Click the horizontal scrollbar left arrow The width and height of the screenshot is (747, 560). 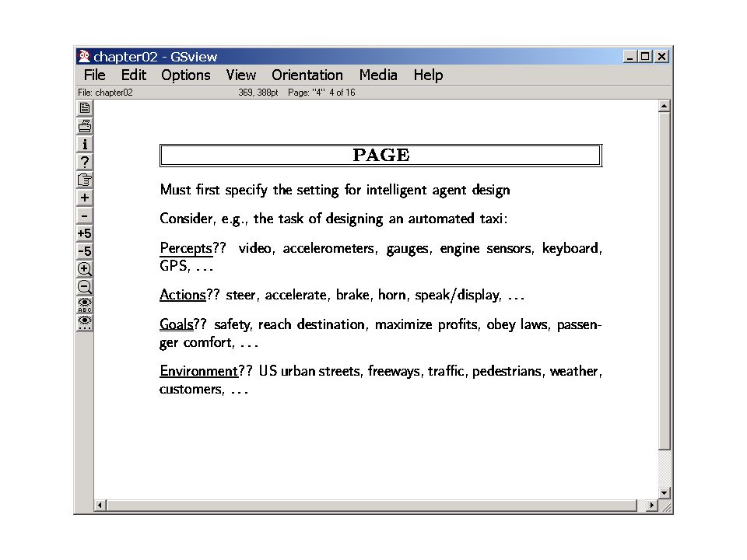coord(100,506)
